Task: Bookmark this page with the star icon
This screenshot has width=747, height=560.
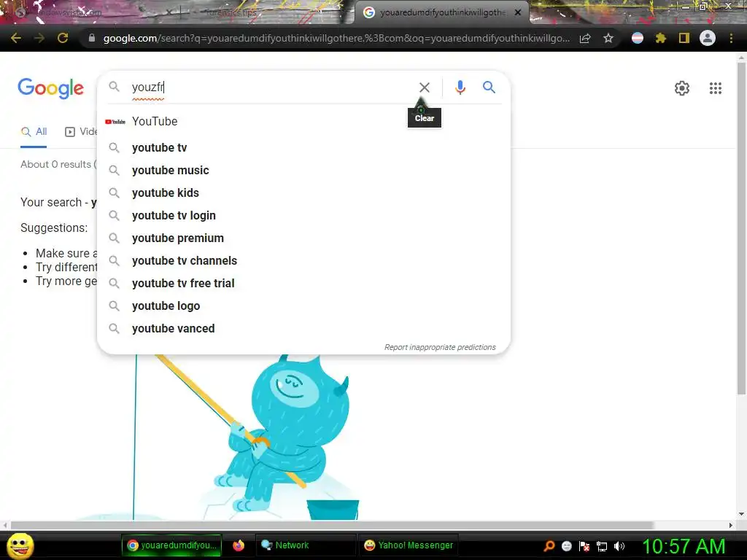Action: [608, 38]
